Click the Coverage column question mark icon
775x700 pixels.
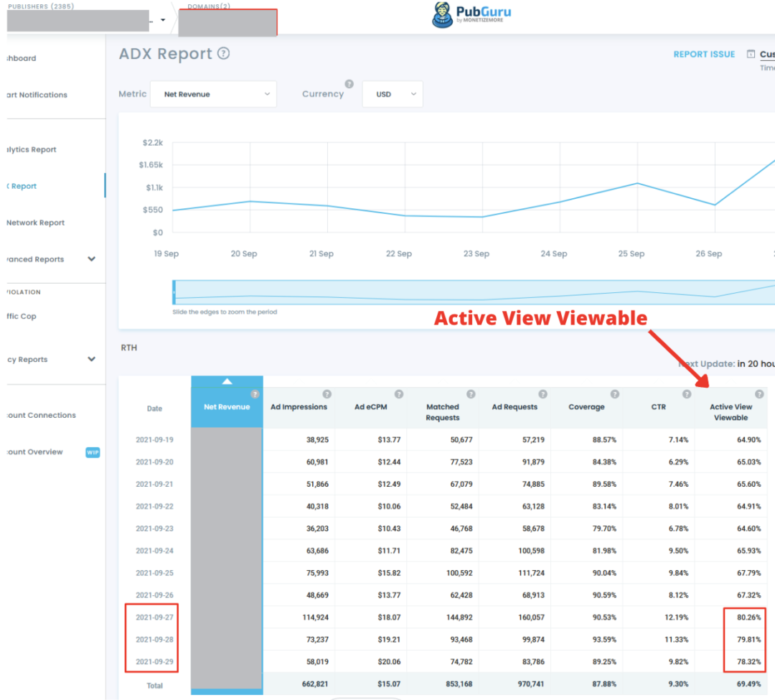point(615,393)
